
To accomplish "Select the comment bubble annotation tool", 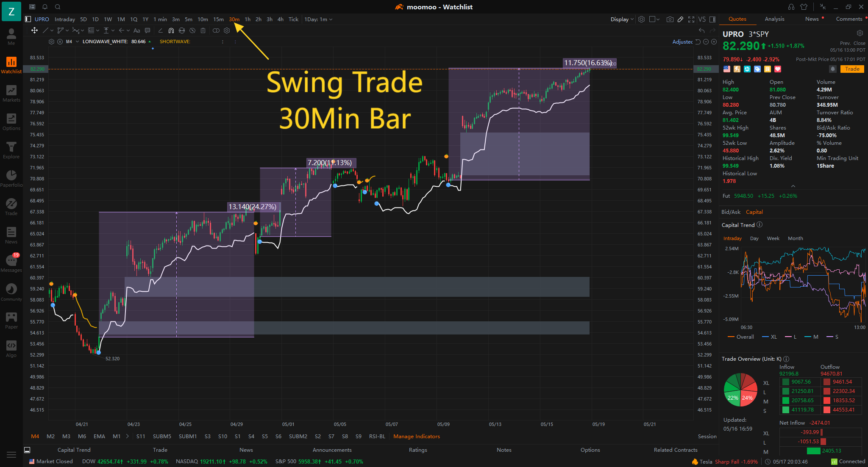I will [x=147, y=30].
